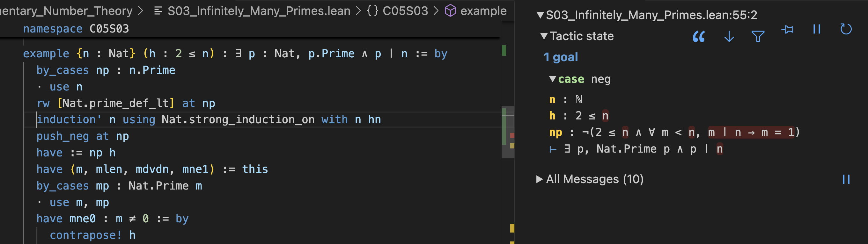Click the down arrow icon in Tactic state
The width and height of the screenshot is (868, 244).
(x=729, y=36)
